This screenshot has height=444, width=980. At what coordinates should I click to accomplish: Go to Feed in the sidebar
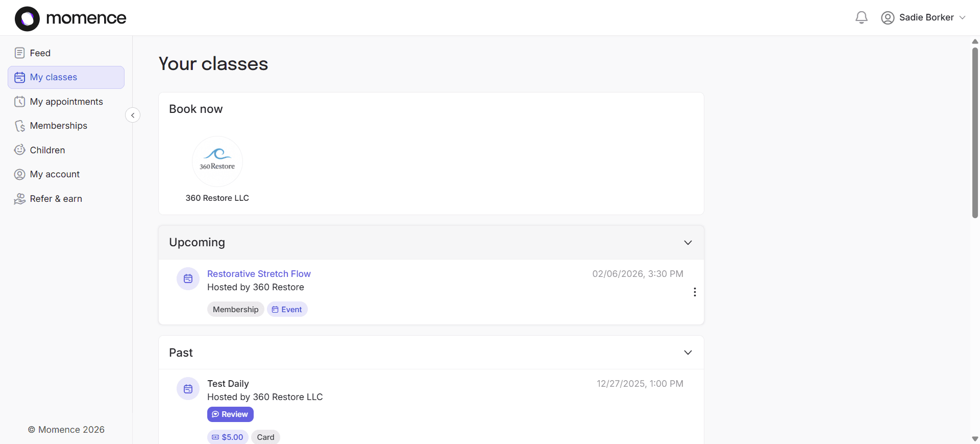pyautogui.click(x=66, y=53)
